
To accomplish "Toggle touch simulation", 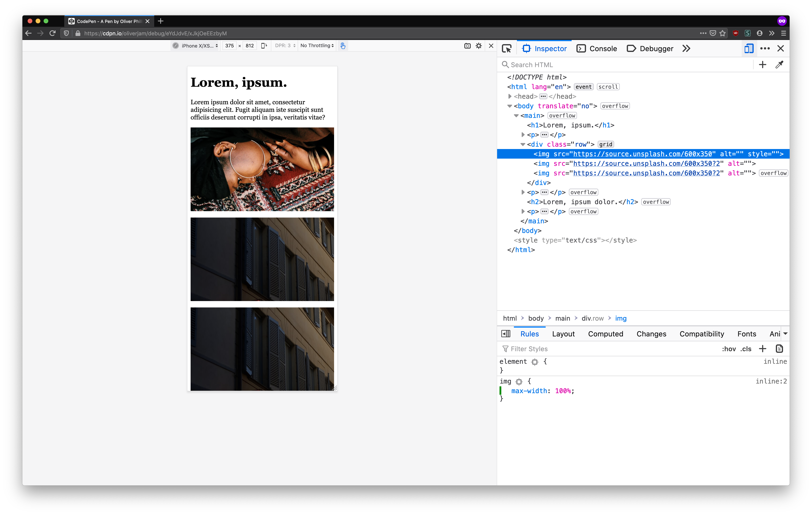I will pyautogui.click(x=343, y=46).
